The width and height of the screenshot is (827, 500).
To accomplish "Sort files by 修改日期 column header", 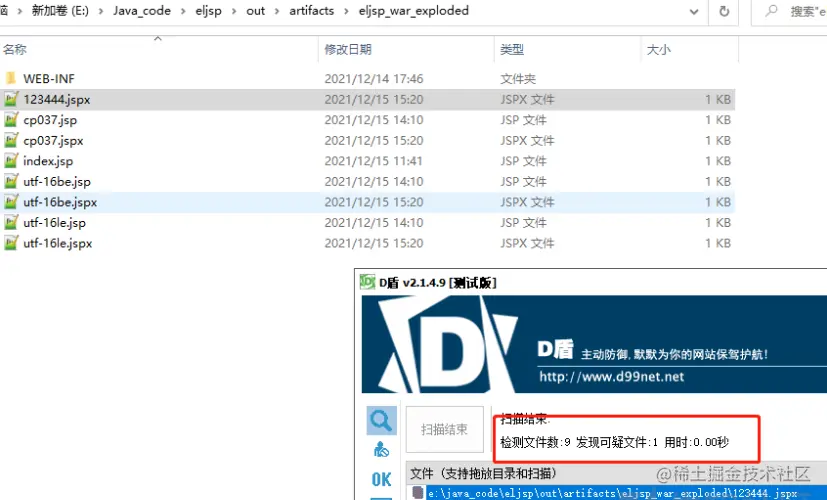I will (406, 50).
